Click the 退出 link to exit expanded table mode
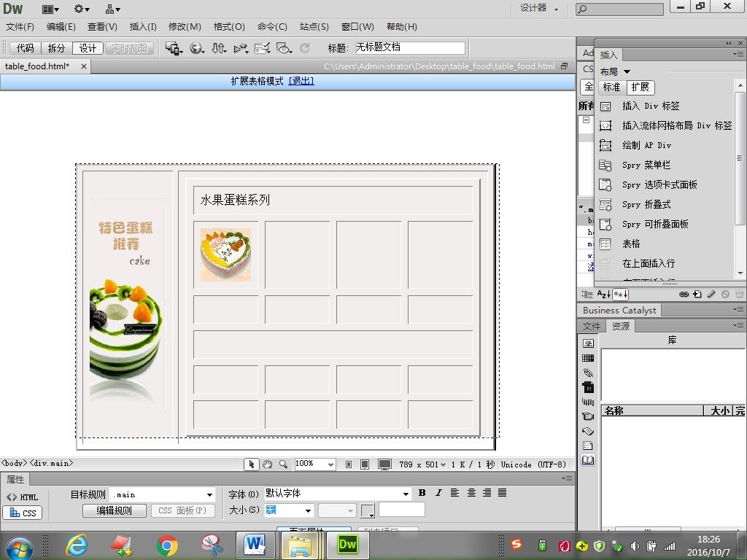Viewport: 747px width, 560px height. 301,82
